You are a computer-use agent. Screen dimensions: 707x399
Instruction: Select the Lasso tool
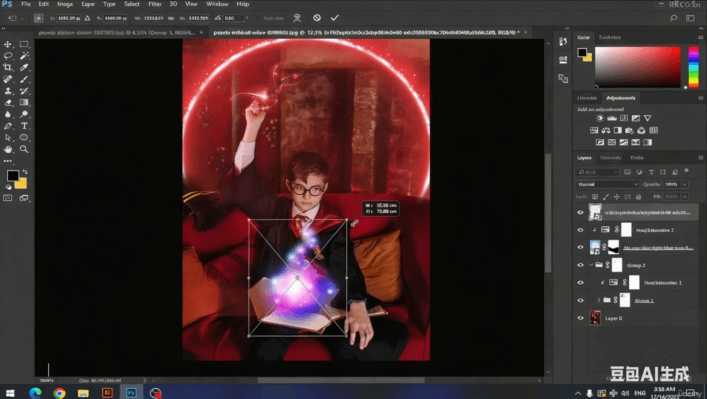tap(8, 56)
